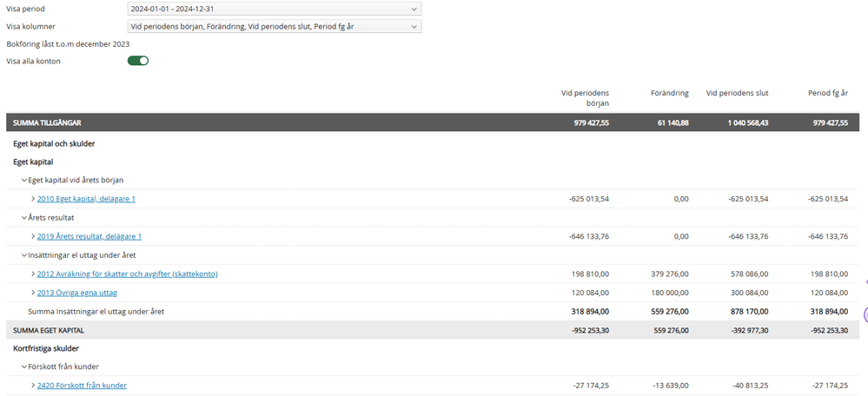Open 2012 Avräkning för skatter och avgifter link
868x396 pixels.
pos(127,274)
